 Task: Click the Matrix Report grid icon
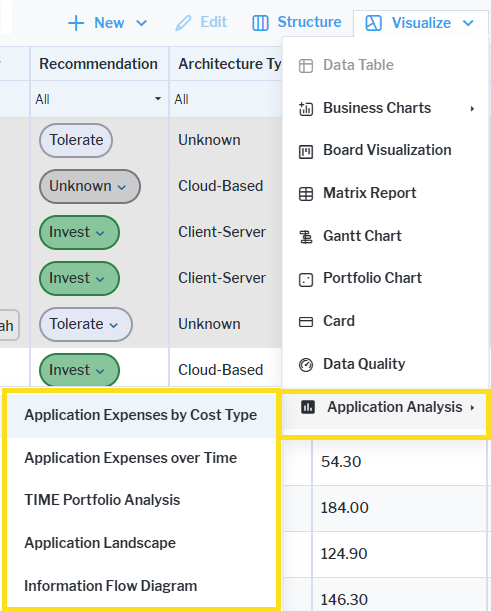click(306, 194)
